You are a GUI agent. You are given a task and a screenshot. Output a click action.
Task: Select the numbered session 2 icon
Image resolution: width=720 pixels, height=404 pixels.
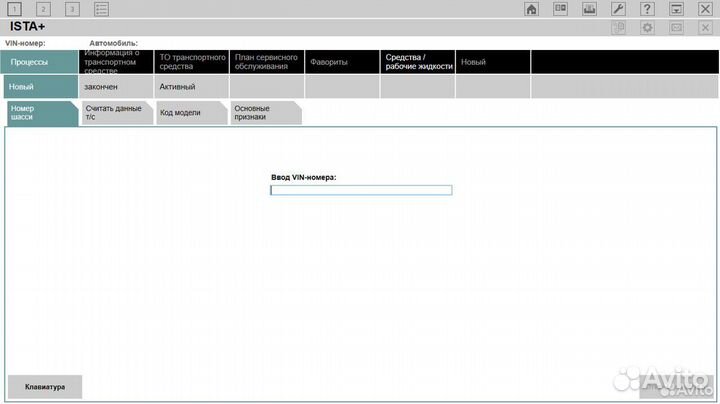pyautogui.click(x=43, y=9)
